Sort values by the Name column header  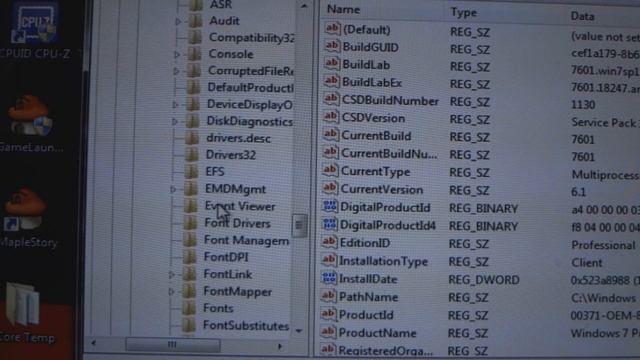click(343, 9)
